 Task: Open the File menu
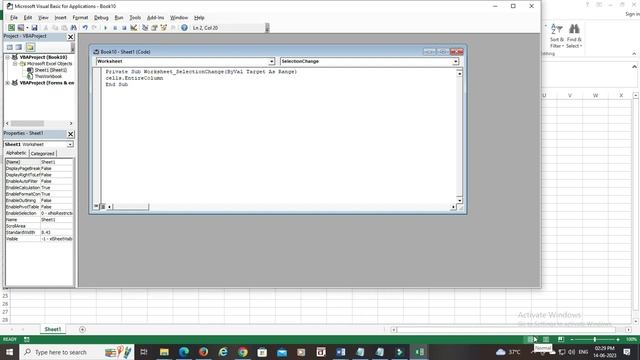pyautogui.click(x=13, y=18)
